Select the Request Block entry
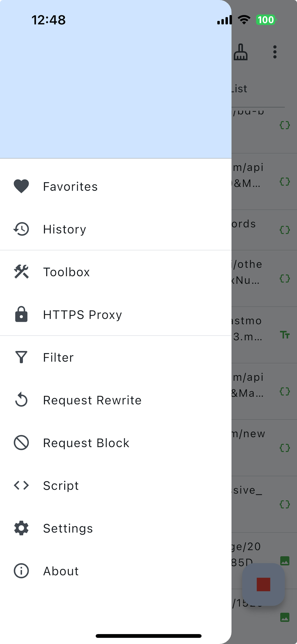 [86, 443]
